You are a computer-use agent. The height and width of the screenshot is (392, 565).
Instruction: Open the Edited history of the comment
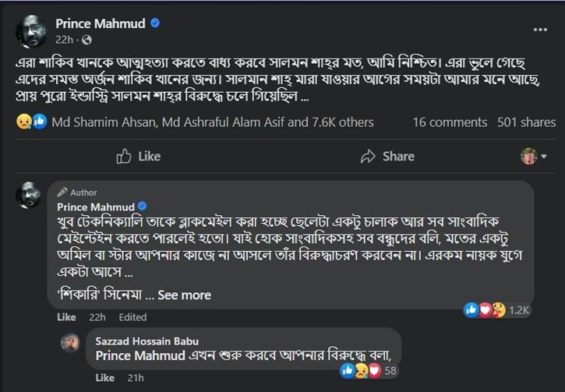point(132,317)
